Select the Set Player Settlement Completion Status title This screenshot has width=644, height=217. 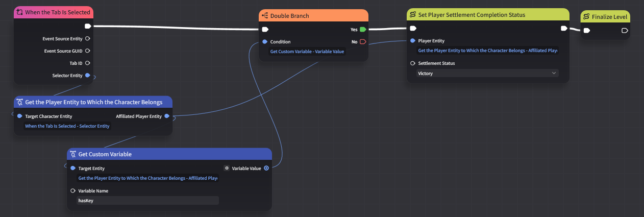click(x=472, y=15)
